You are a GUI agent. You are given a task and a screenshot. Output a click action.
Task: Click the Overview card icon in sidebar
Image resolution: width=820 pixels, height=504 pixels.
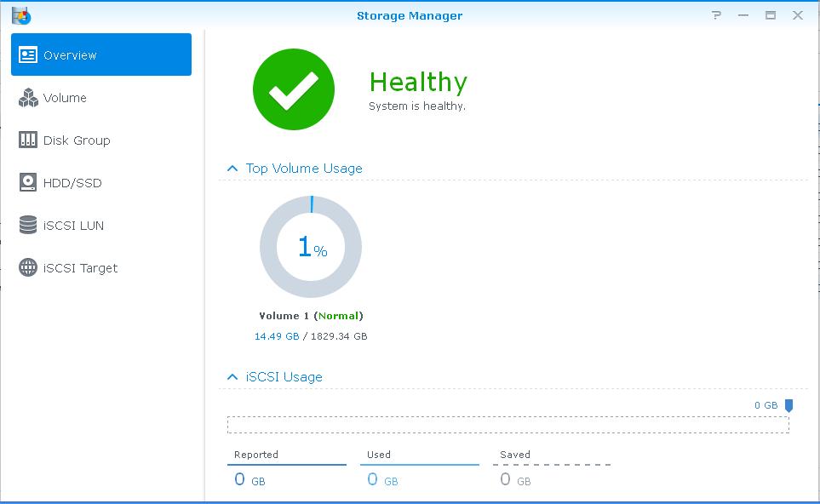tap(28, 54)
